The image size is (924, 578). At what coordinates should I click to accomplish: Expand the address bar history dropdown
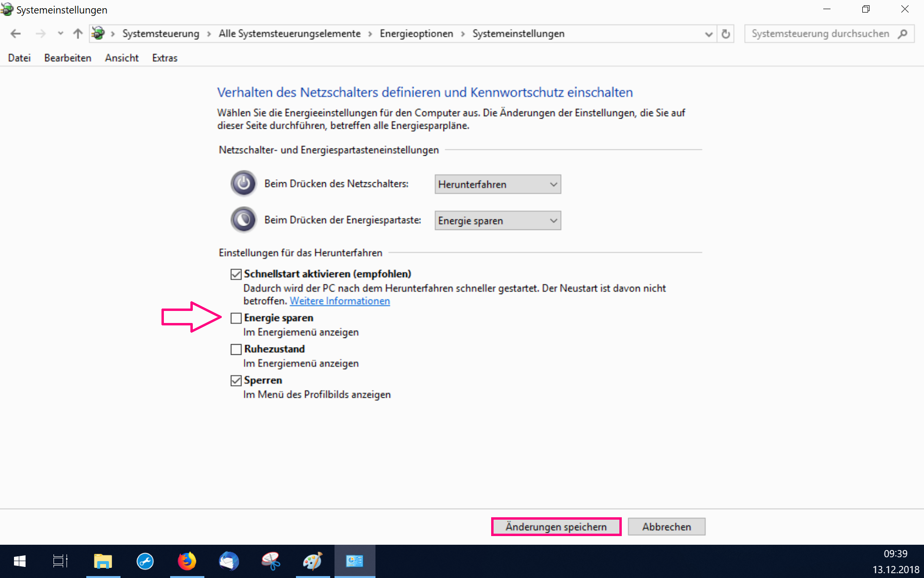click(x=708, y=34)
